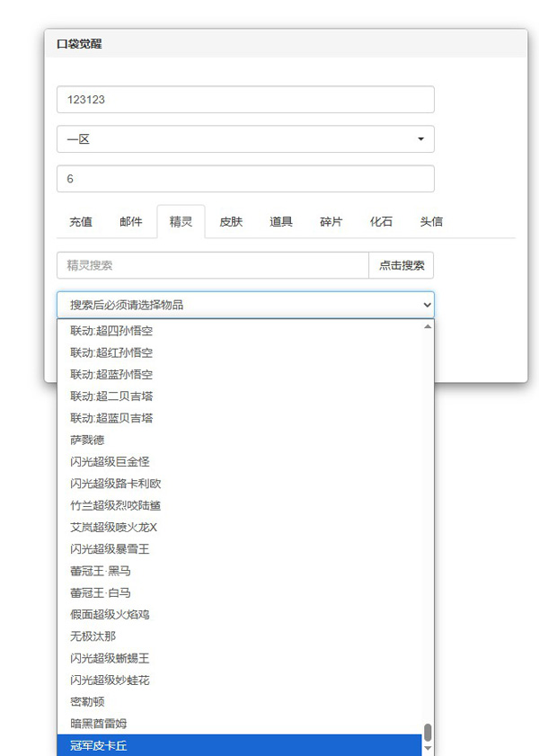This screenshot has height=756, width=539.
Task: Select 假面超级火焰鸡 in the list
Action: click(239, 614)
